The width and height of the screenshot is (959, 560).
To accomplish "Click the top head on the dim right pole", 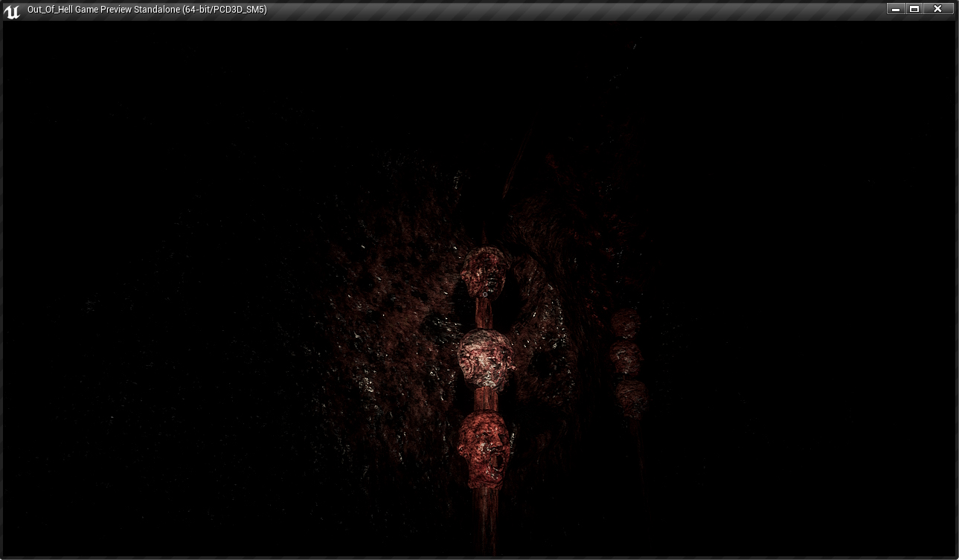I will coord(625,324).
